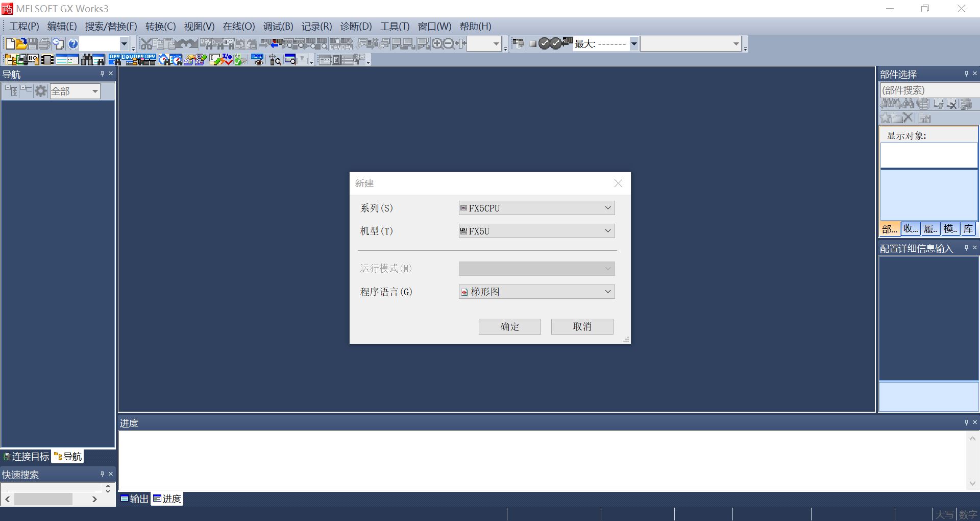The height and width of the screenshot is (521, 980).
Task: Pin the 导航 navigation panel
Action: [102, 74]
